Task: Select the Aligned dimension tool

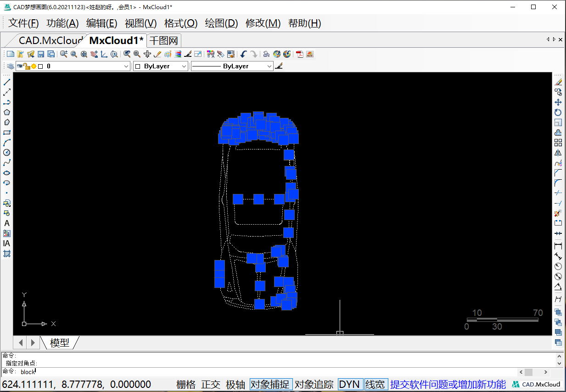Action: [x=558, y=256]
